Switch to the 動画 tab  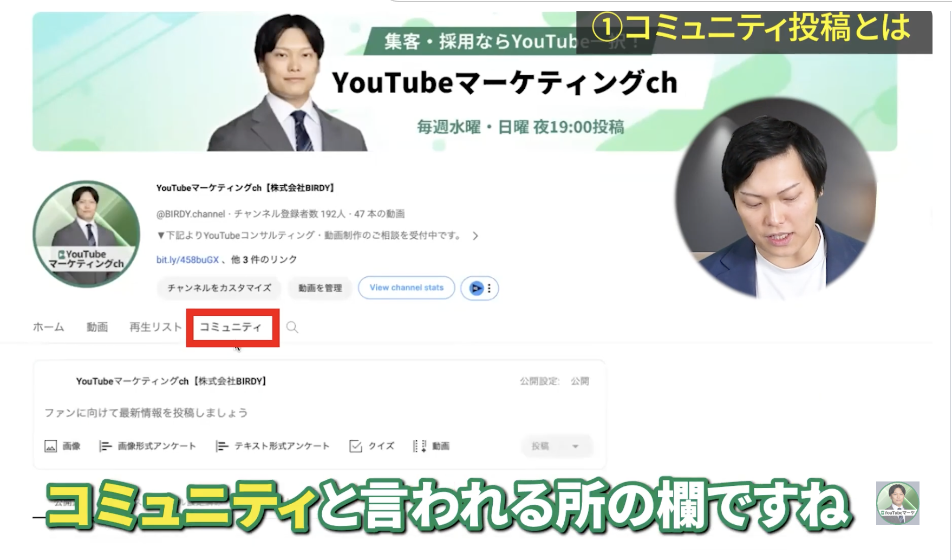click(97, 327)
